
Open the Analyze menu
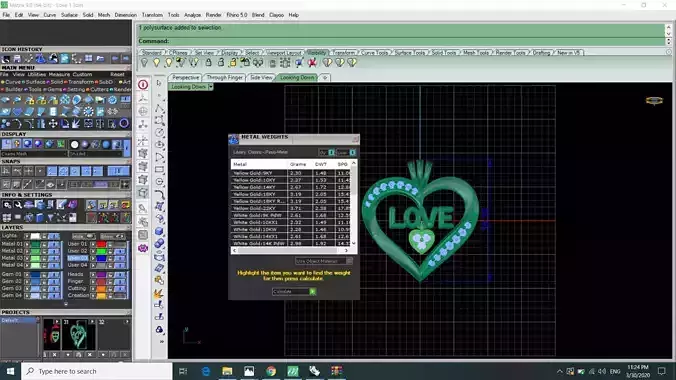pyautogui.click(x=192, y=15)
